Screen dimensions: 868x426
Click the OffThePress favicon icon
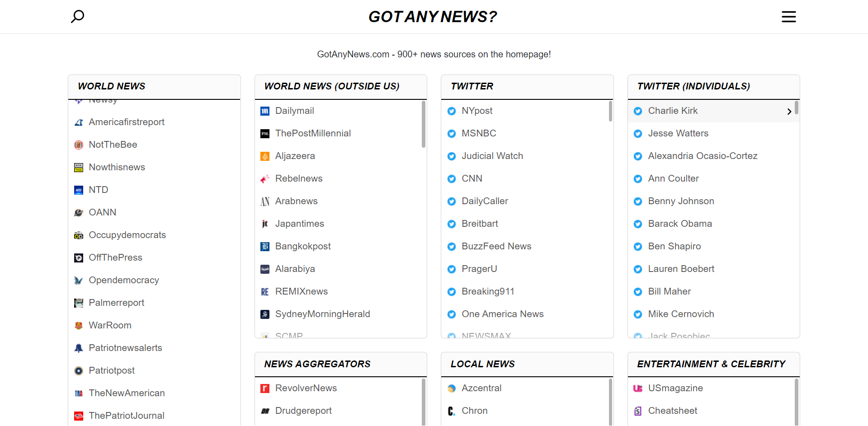coord(79,258)
